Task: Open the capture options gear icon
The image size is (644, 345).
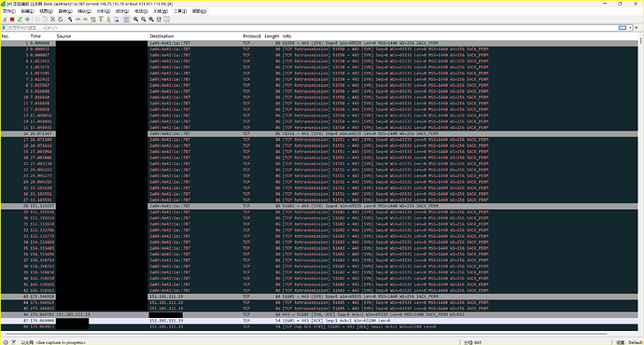Action: [27, 20]
